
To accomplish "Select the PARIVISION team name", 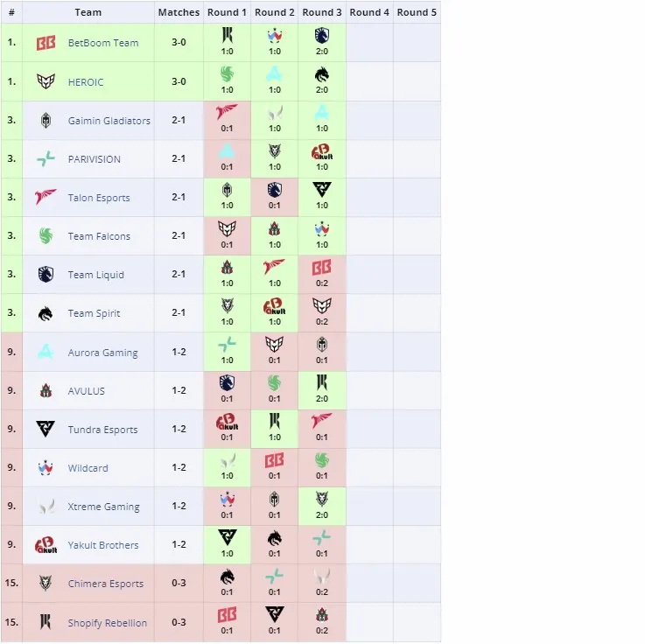I will (95, 159).
